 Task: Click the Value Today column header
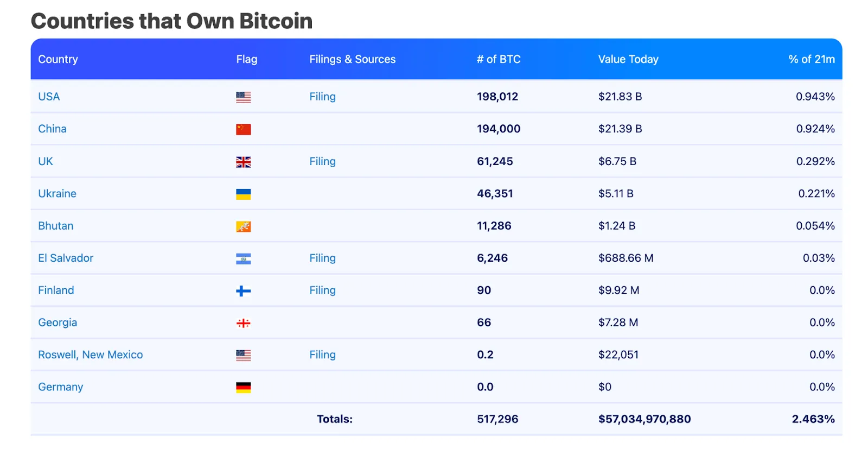[628, 59]
